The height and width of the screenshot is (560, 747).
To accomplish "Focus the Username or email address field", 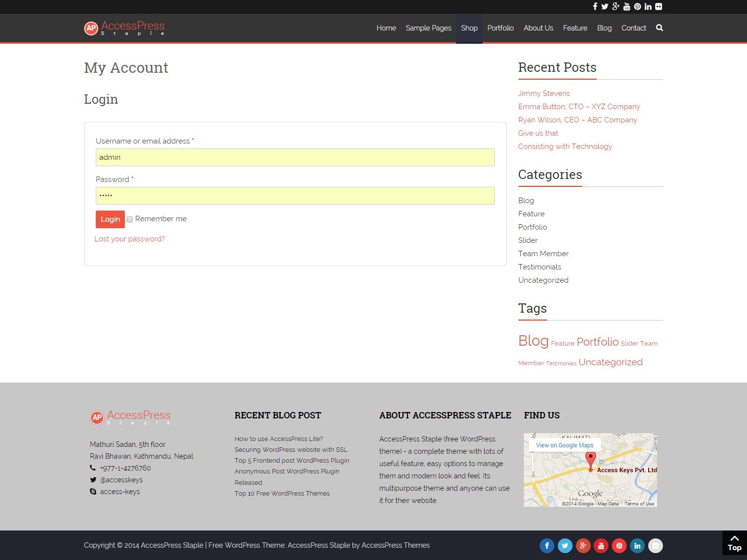I will (295, 157).
